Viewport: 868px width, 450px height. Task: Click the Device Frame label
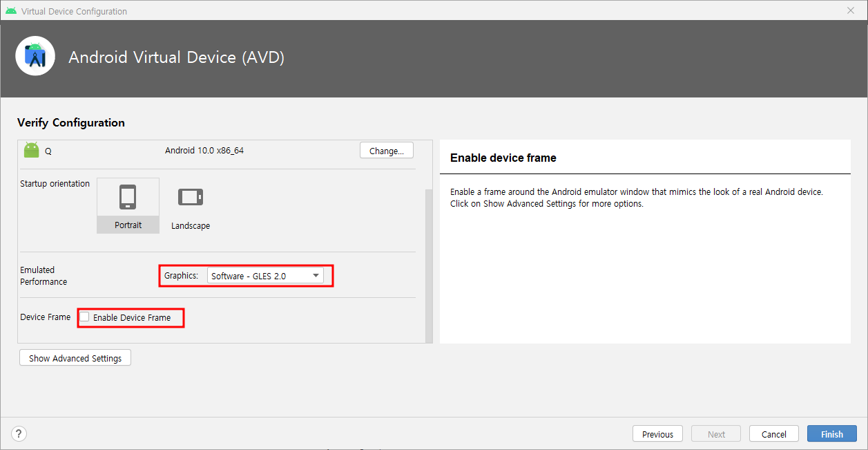pyautogui.click(x=46, y=317)
